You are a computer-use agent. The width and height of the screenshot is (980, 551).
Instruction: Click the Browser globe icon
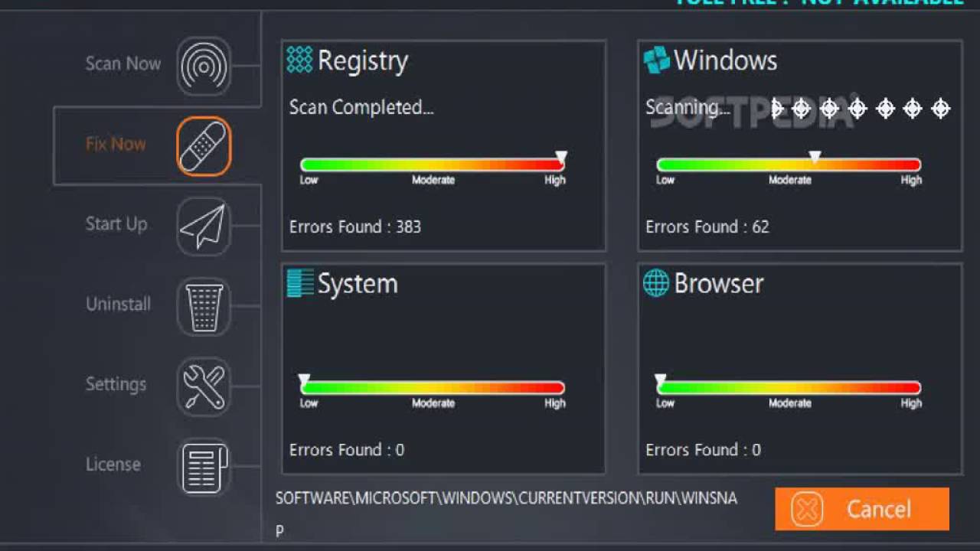pos(656,283)
